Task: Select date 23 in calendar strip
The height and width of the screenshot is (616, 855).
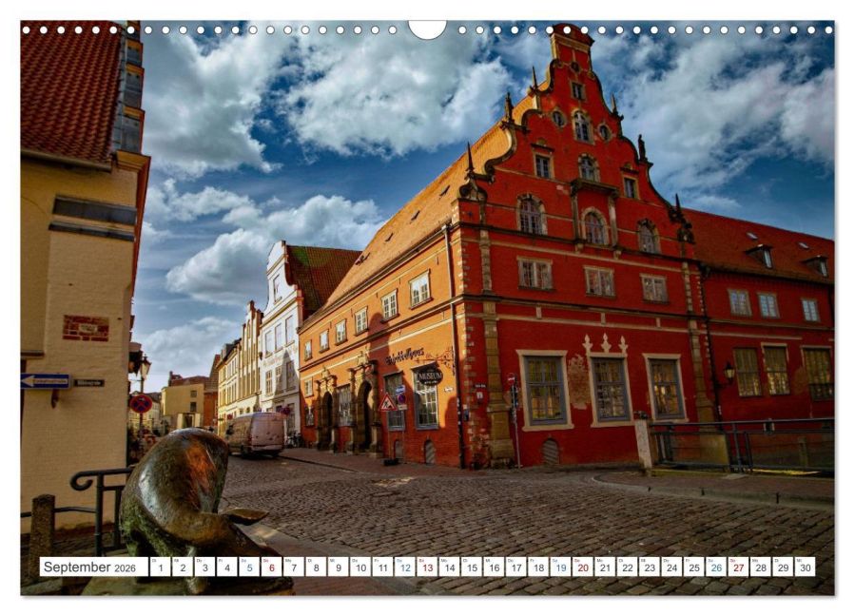Action: tap(650, 567)
